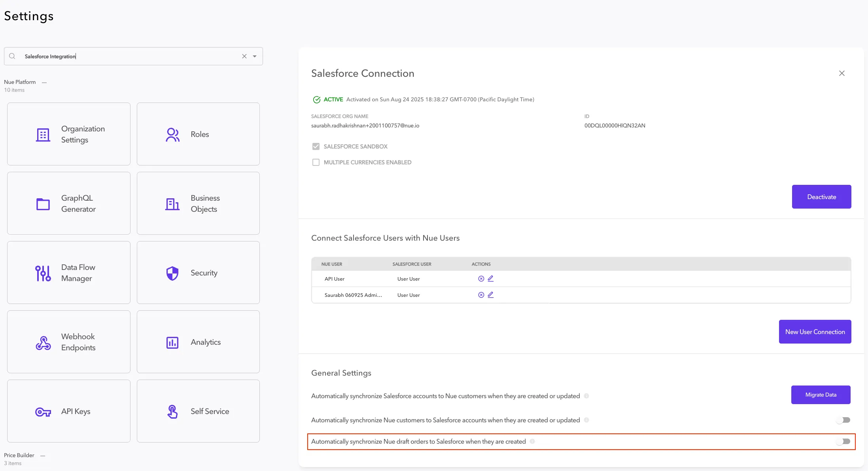This screenshot has width=868, height=471.
Task: Click the Salesforce org ID 00DQL00000HIQN32AN
Action: [615, 125]
